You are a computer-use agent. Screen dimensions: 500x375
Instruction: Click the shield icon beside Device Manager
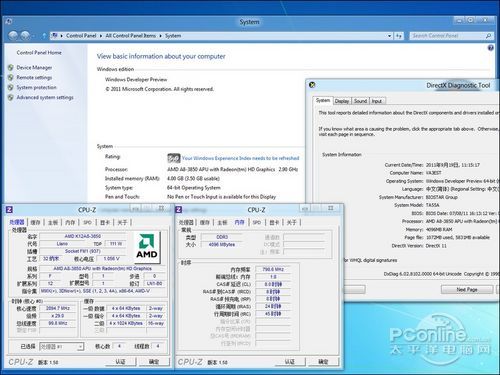pyautogui.click(x=11, y=68)
